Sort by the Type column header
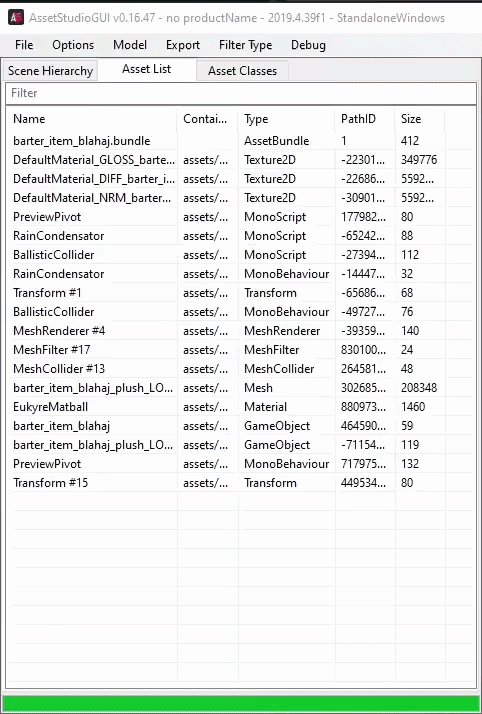The height and width of the screenshot is (714, 482). click(286, 119)
